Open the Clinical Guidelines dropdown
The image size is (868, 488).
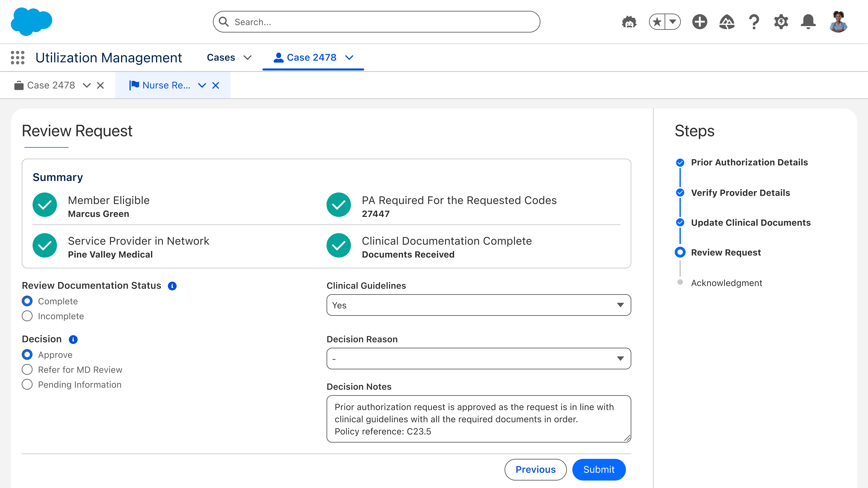coord(478,305)
